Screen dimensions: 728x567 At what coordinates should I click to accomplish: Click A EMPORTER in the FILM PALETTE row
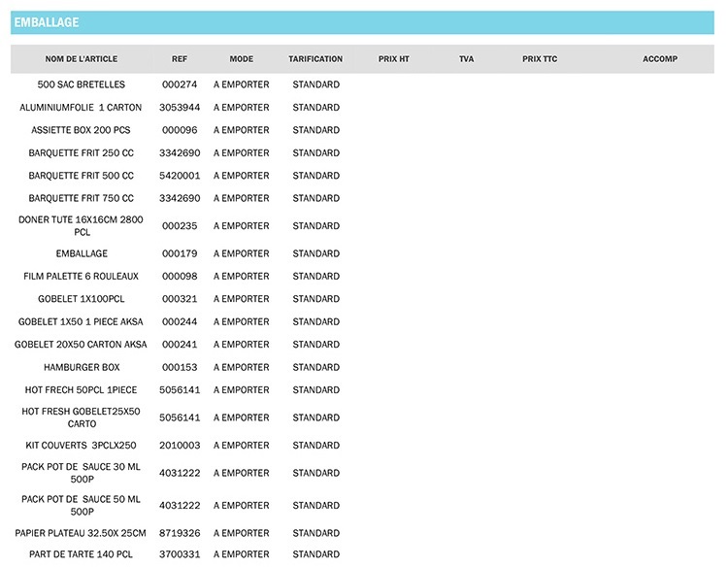(x=242, y=277)
